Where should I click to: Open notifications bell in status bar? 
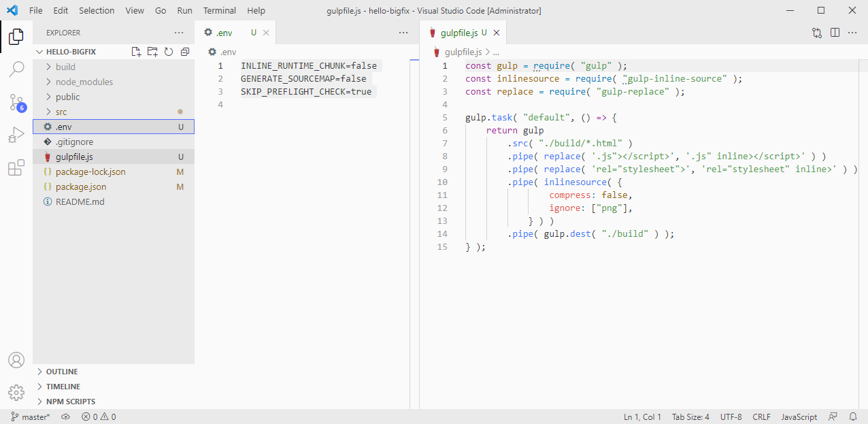[x=853, y=417]
